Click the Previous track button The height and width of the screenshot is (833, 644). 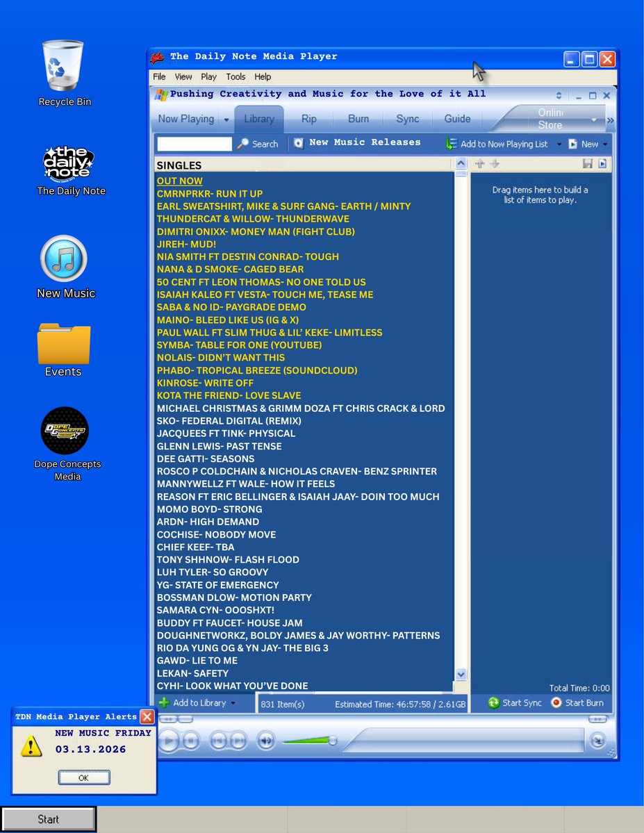[219, 741]
